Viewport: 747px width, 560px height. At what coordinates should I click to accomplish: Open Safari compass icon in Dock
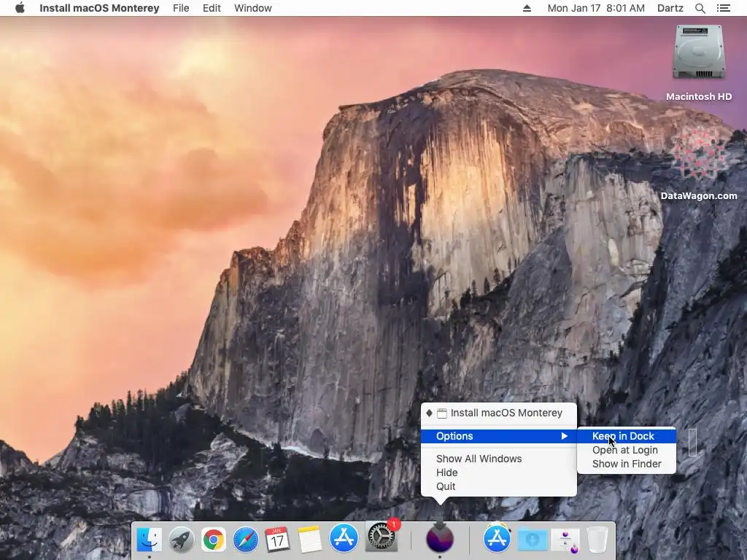point(246,540)
